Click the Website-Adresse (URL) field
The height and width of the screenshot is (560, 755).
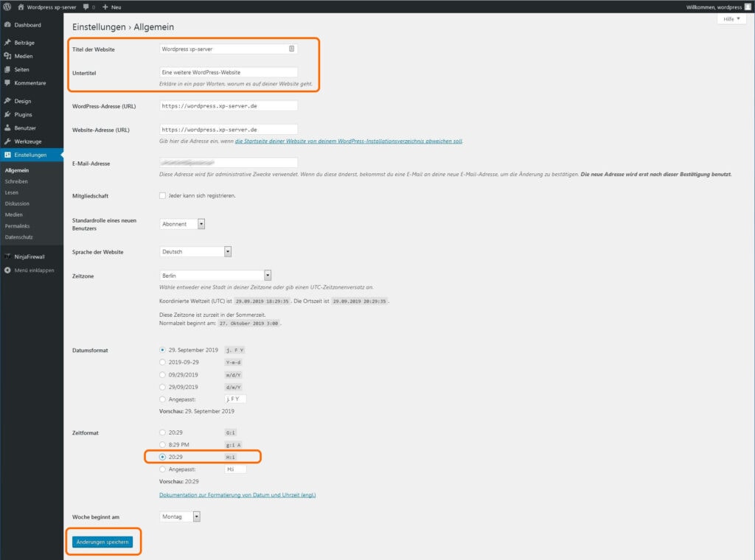point(229,130)
